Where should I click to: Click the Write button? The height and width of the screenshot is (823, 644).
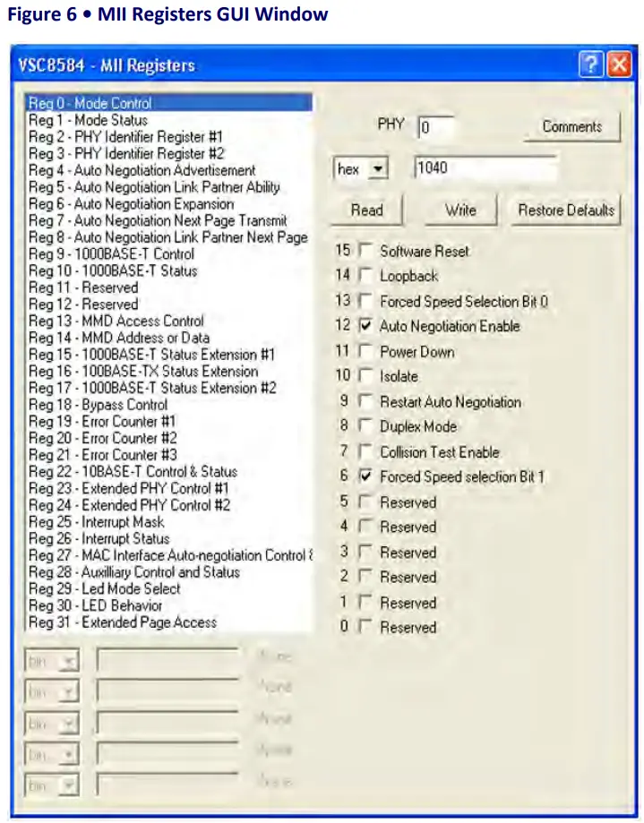pos(460,210)
